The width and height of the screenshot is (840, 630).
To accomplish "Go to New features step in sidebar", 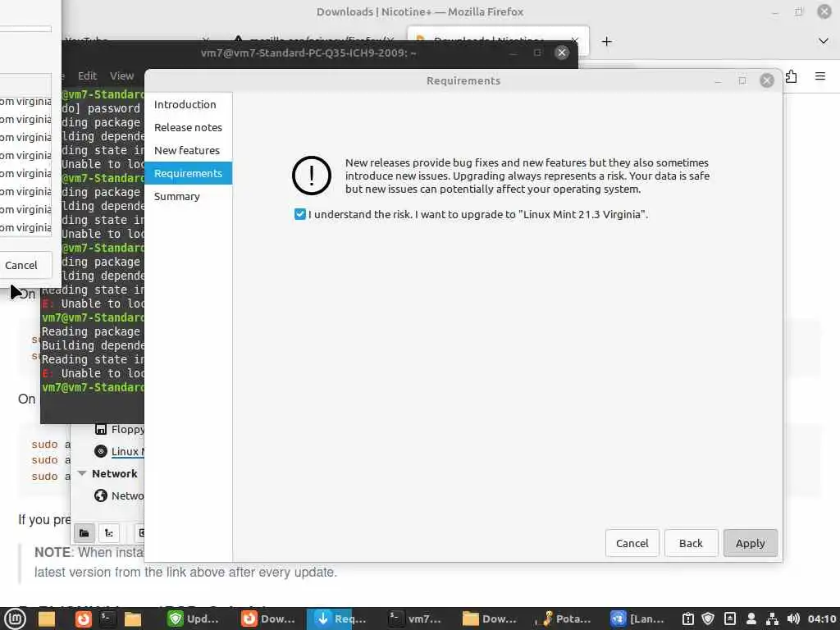I will tap(186, 151).
